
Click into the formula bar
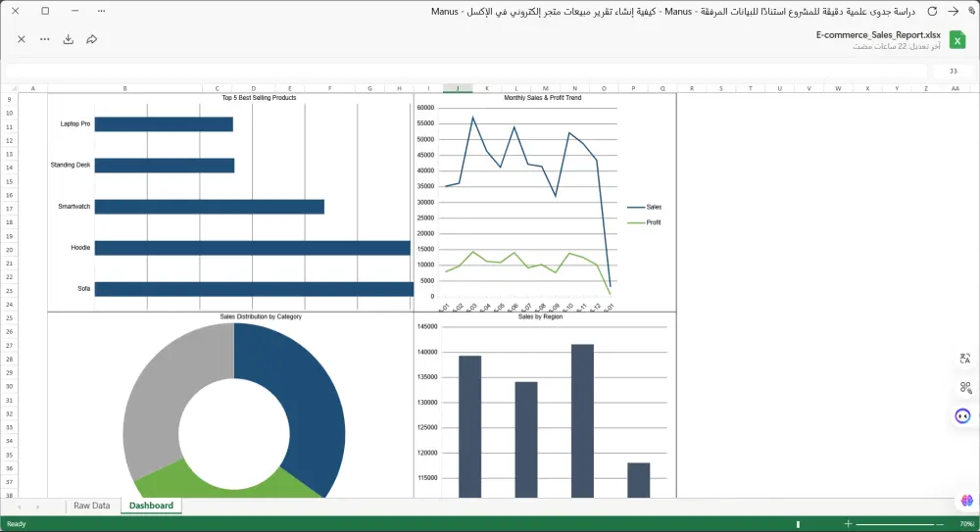[465, 72]
